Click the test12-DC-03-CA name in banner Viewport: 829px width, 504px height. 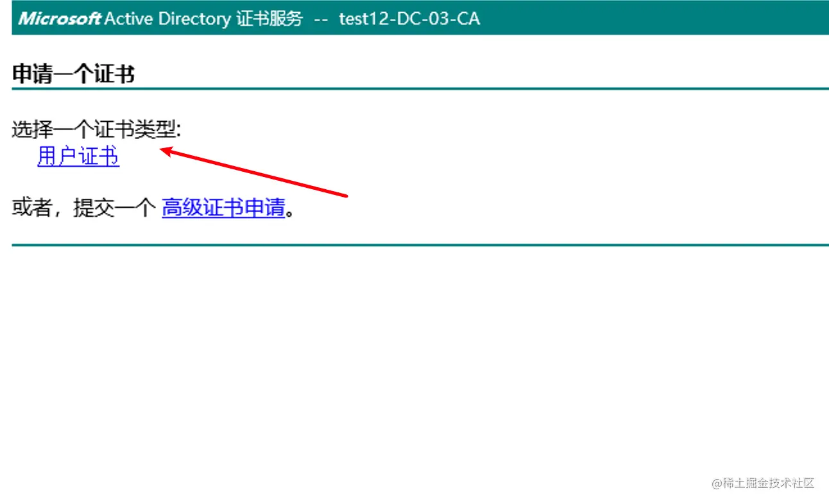click(409, 18)
